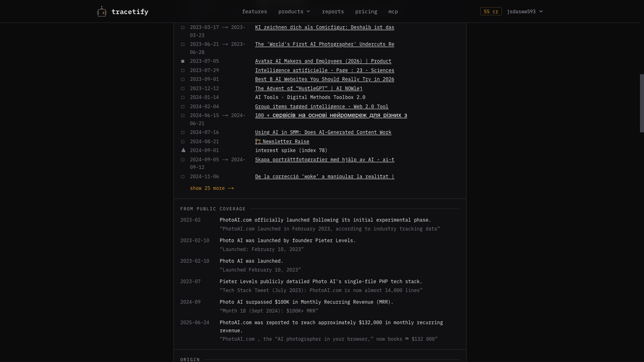This screenshot has height=362, width=644.
Task: Open 'Best 8 AI Websites' link
Action: pos(324,79)
